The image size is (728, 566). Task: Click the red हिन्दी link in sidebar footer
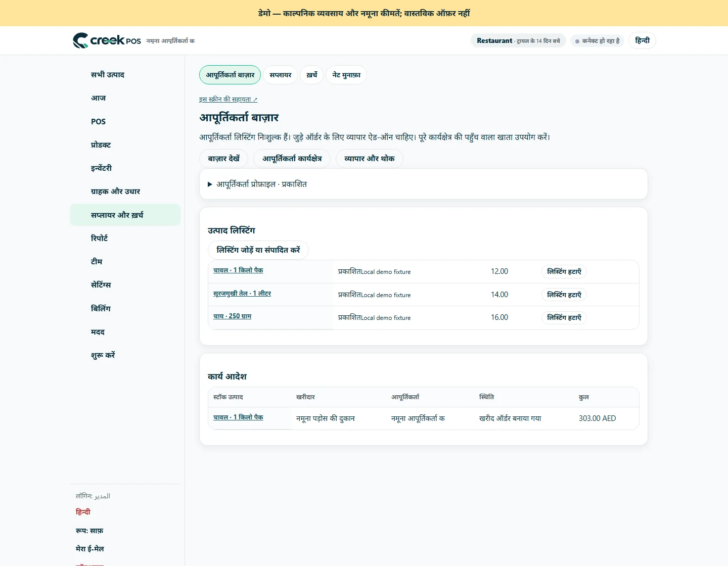pos(83,512)
